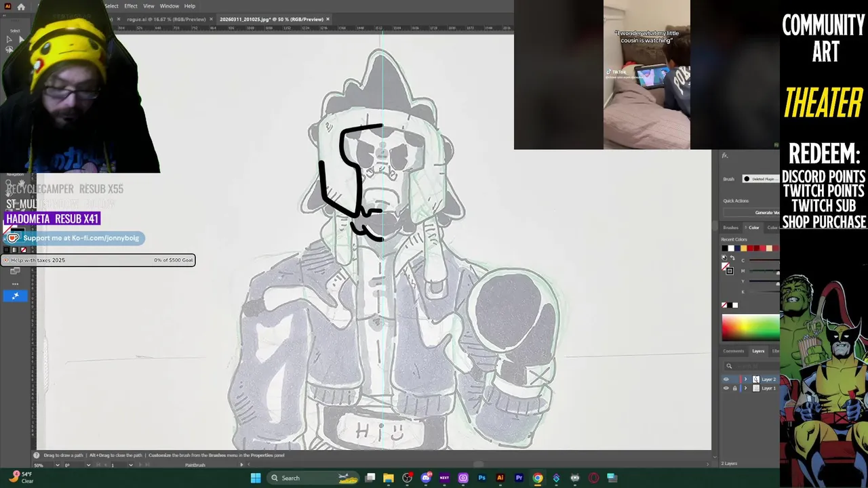Image resolution: width=868 pixels, height=488 pixels.
Task: Toggle visibility of Layer 1
Action: point(726,388)
